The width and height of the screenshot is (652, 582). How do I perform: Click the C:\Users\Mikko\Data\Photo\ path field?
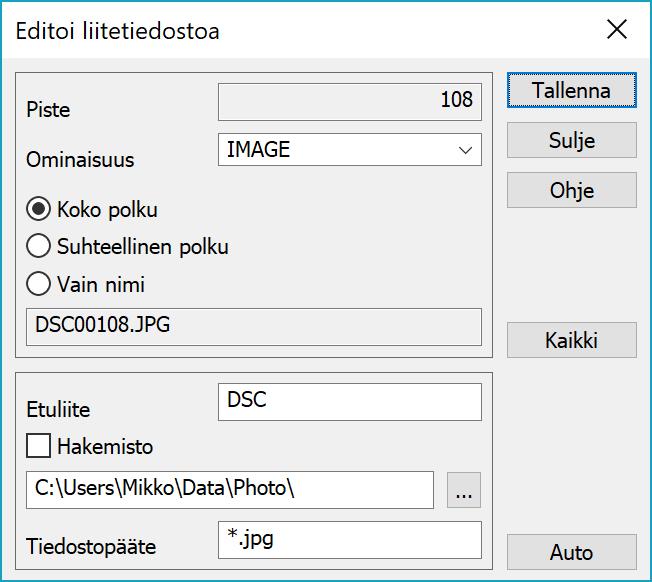coord(230,490)
